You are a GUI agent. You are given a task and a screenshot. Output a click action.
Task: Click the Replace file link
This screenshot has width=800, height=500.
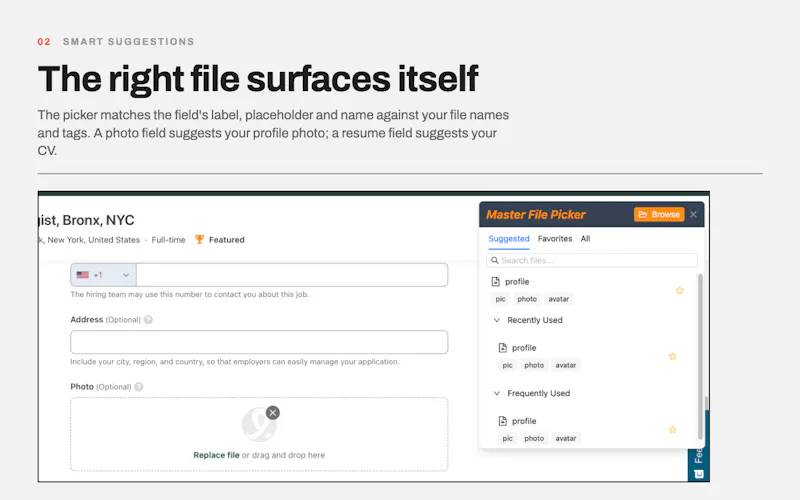click(x=216, y=455)
